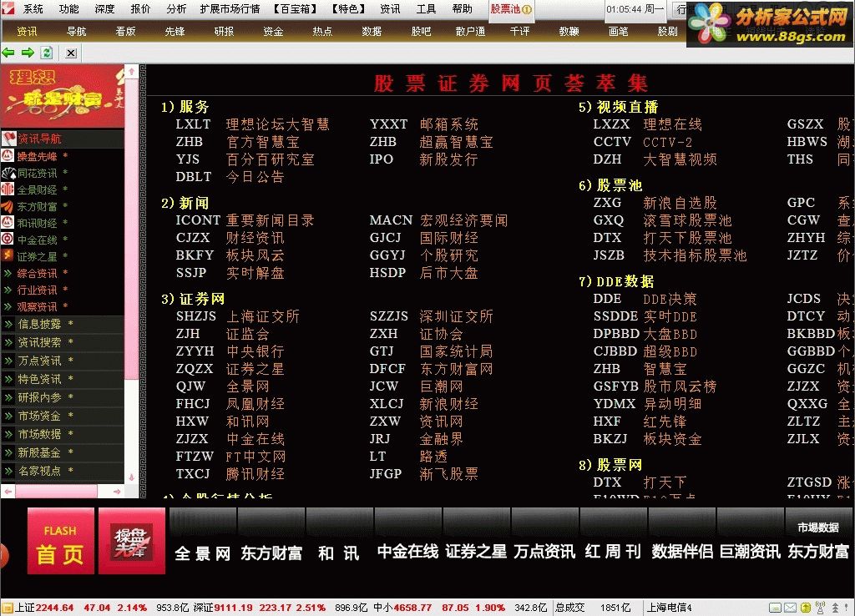Open the envelope mail icon in the status bar
The width and height of the screenshot is (855, 616).
point(790,608)
